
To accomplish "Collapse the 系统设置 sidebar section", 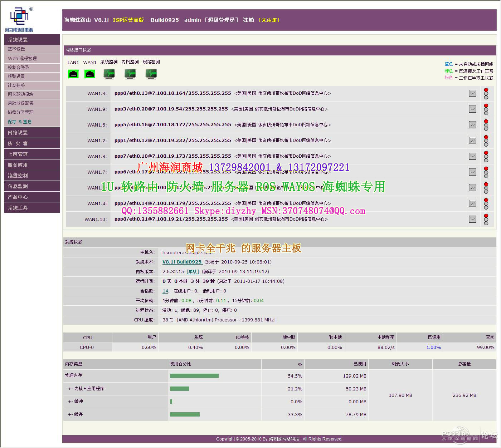I will [32, 40].
